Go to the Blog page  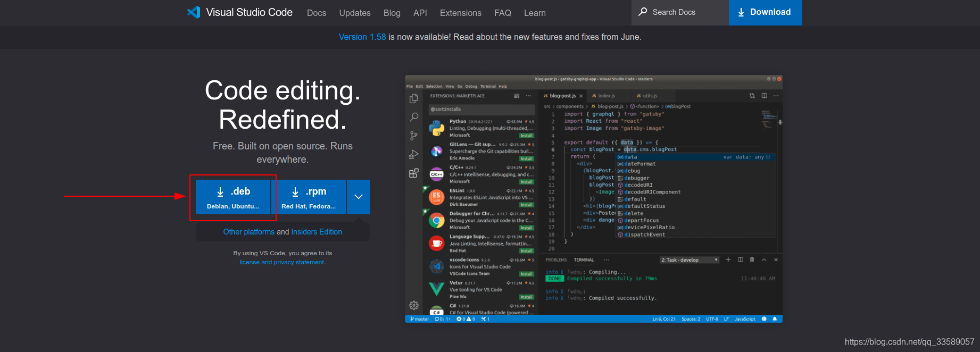click(392, 13)
